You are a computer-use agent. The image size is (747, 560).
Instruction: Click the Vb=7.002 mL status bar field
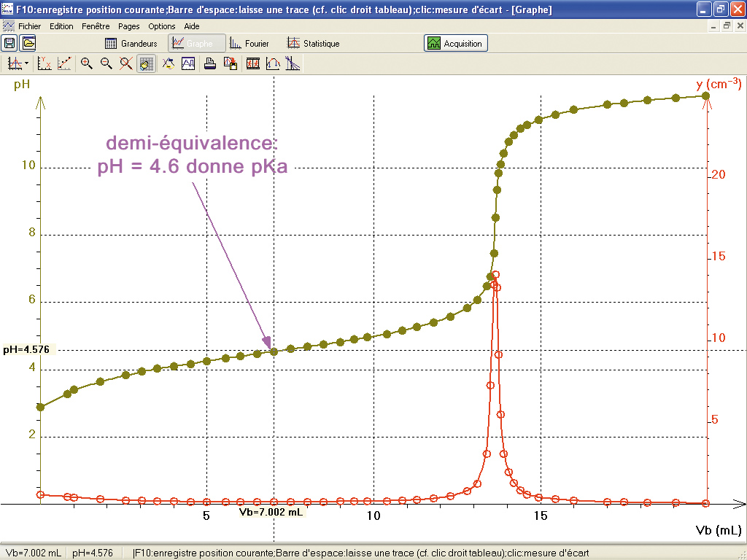coord(32,553)
